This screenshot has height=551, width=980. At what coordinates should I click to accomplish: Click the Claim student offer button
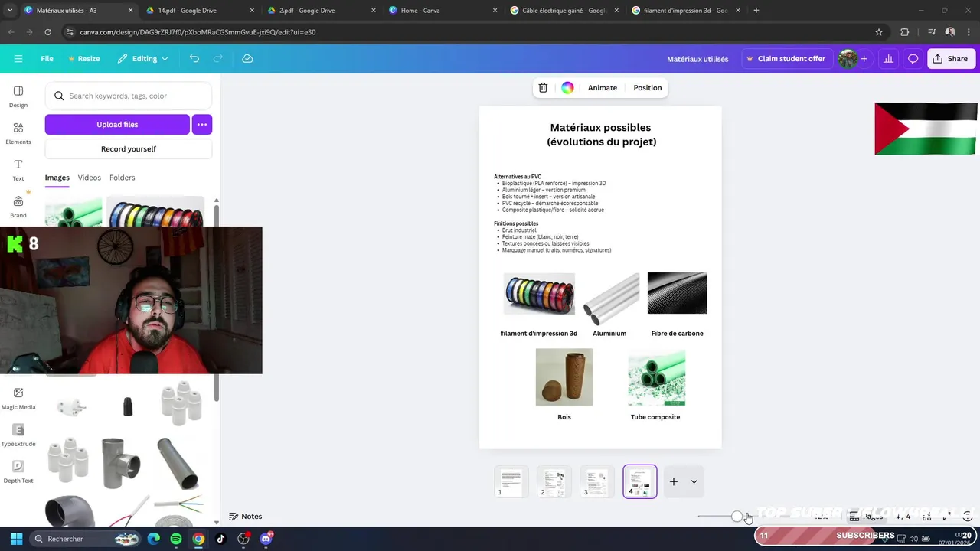coord(786,59)
